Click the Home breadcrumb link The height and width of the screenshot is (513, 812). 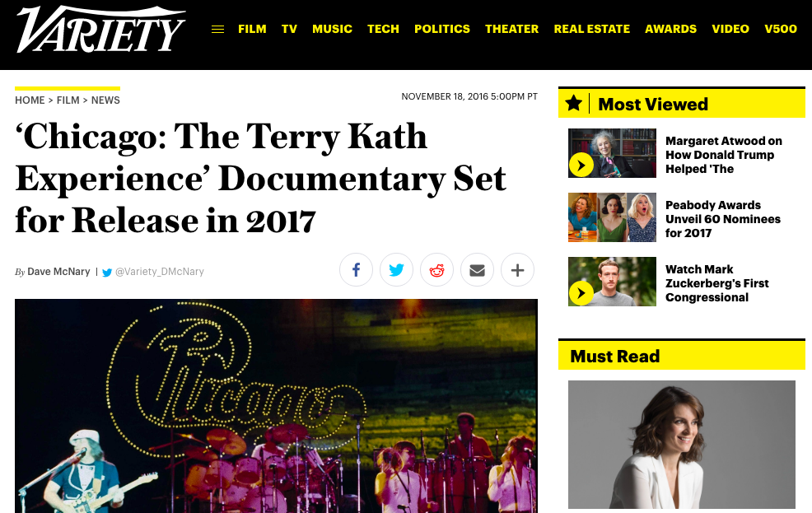30,100
